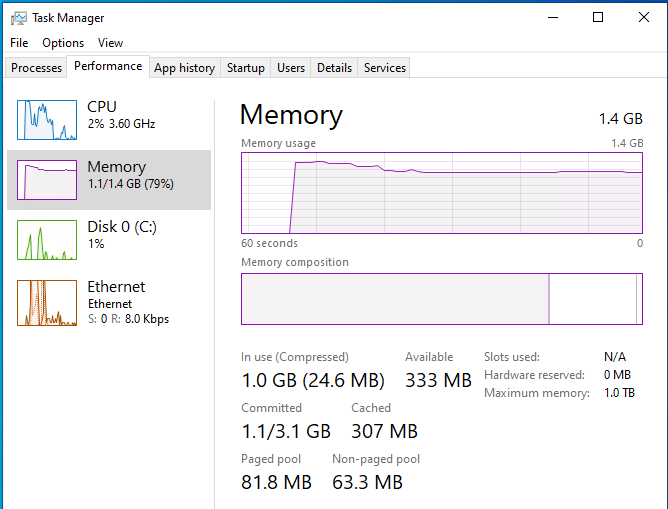The image size is (668, 509).
Task: Click the Memory usage graph
Action: (x=442, y=191)
